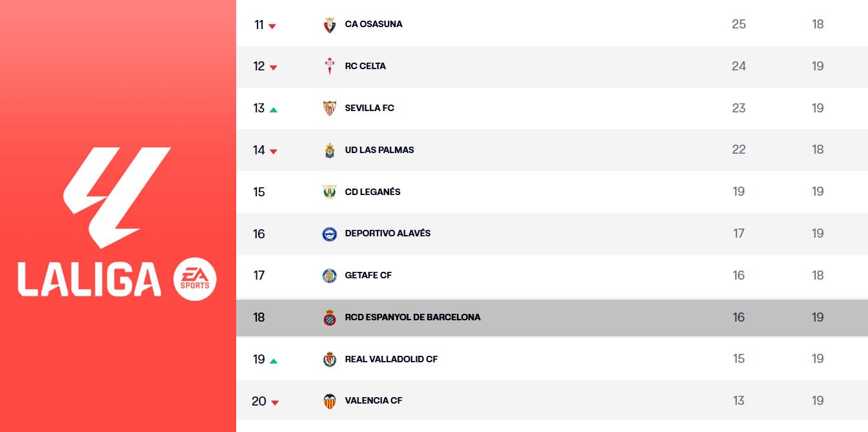Select the Sevilla FC team name
Screen dimensions: 868x432
tap(369, 108)
